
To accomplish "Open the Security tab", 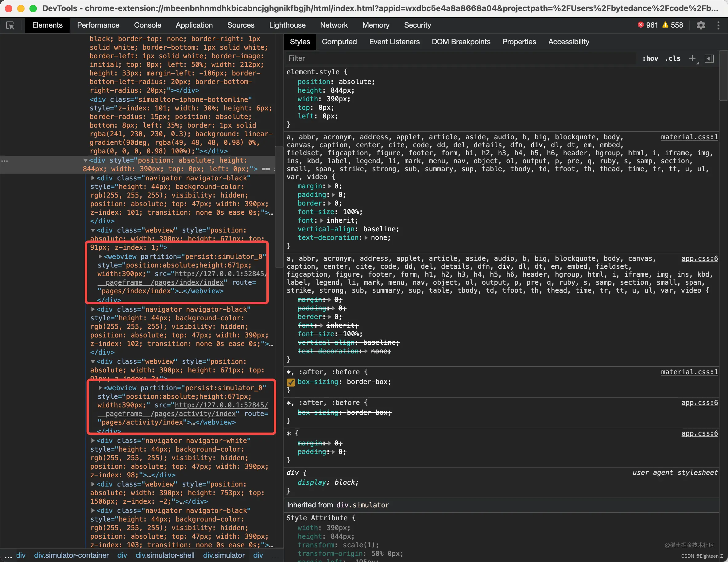I will [x=417, y=25].
